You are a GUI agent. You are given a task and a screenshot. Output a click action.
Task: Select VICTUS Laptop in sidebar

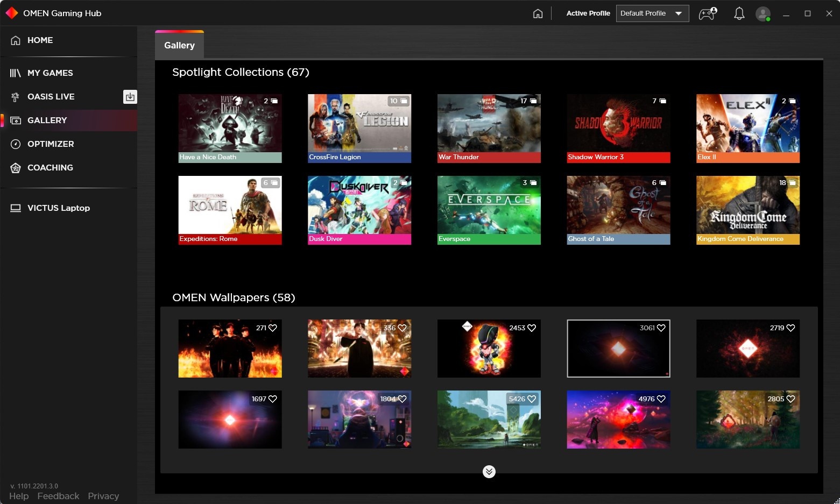(x=58, y=208)
